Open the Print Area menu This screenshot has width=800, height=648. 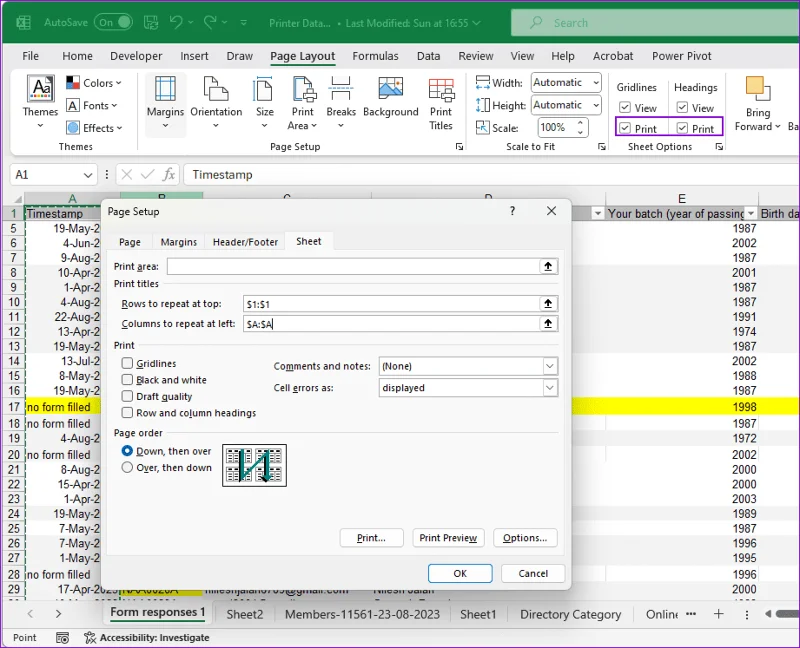click(303, 103)
